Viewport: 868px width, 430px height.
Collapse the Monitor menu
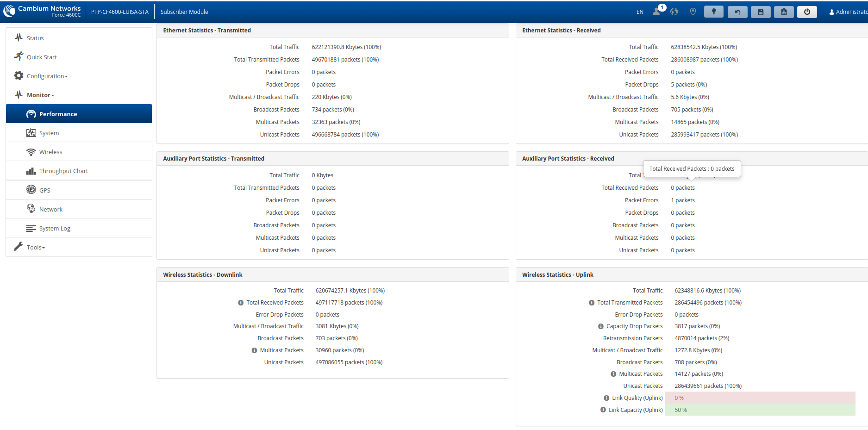click(79, 95)
